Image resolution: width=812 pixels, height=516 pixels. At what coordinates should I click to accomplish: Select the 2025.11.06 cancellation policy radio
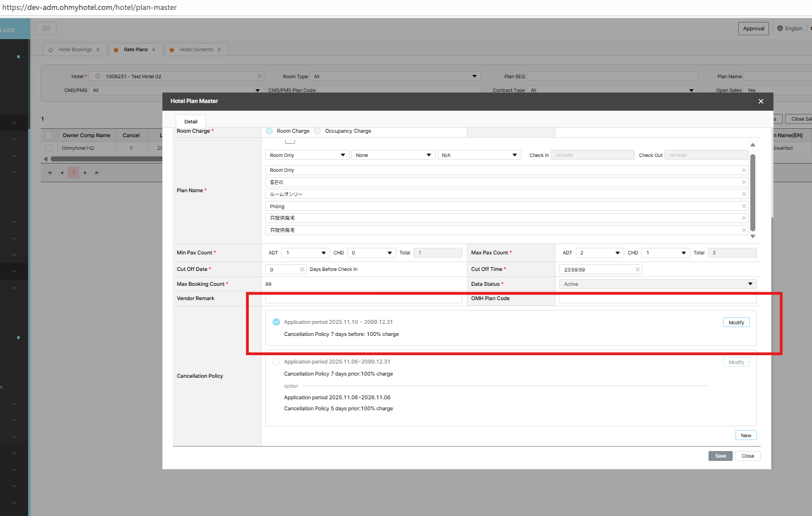pyautogui.click(x=276, y=362)
